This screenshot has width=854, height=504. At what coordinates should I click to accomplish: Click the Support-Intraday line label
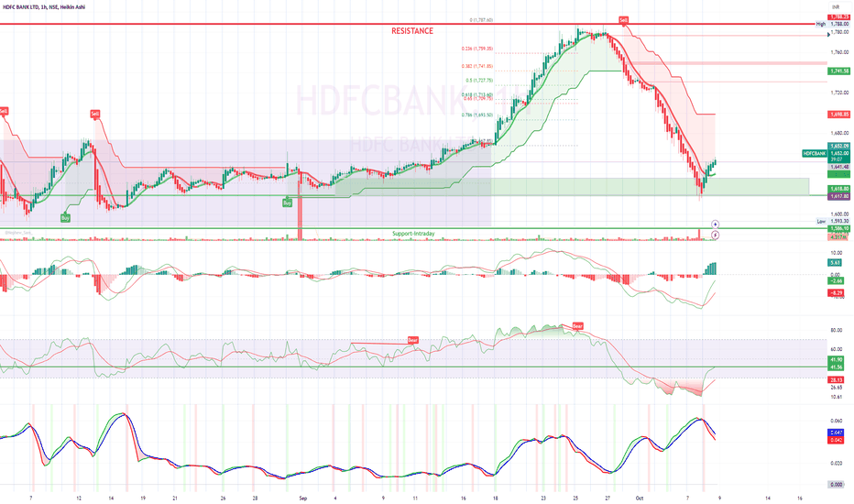coord(413,234)
